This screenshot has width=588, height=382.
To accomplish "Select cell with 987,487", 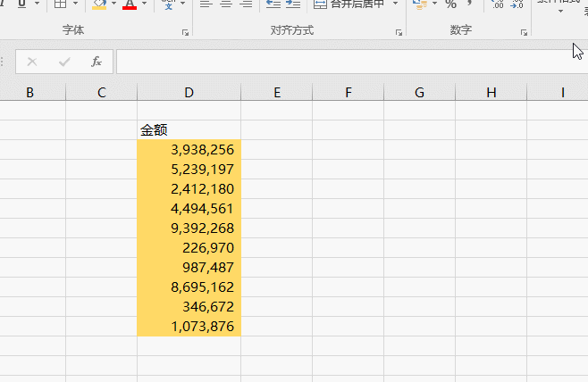I will (x=189, y=268).
